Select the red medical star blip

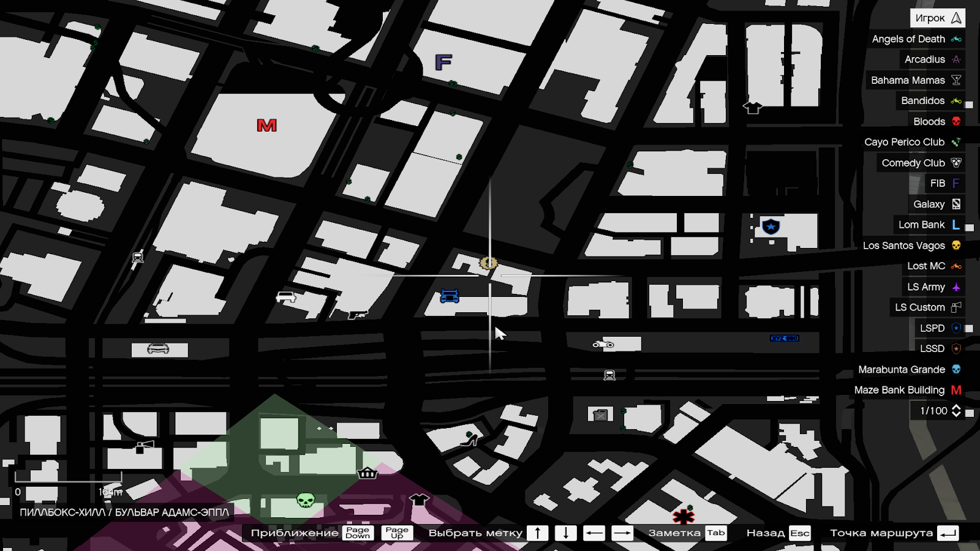[x=684, y=517]
